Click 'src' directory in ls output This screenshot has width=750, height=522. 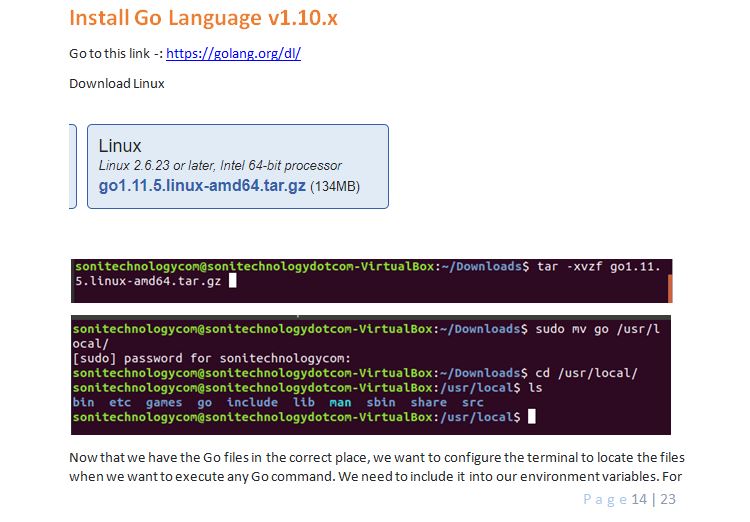point(473,403)
